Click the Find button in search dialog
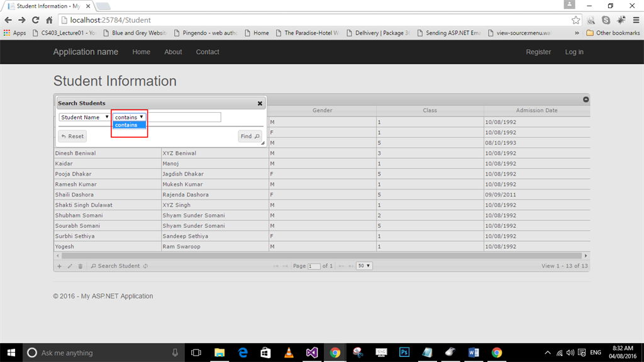 click(x=250, y=136)
